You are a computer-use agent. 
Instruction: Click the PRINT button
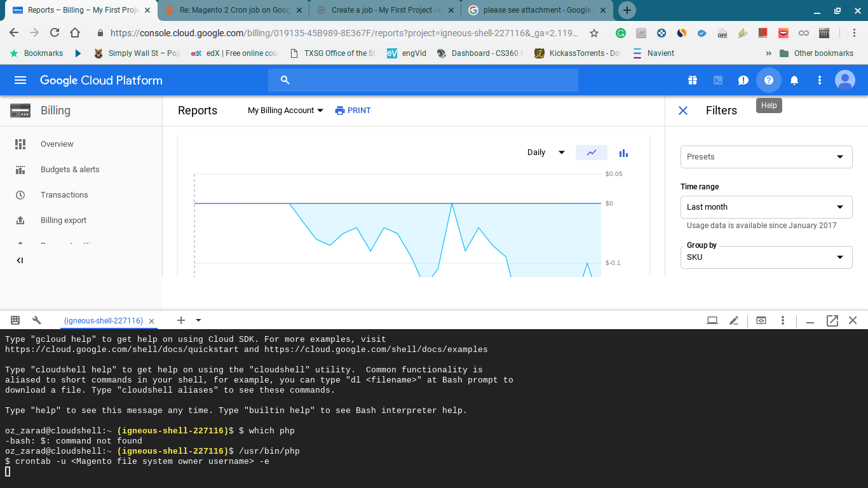(353, 111)
